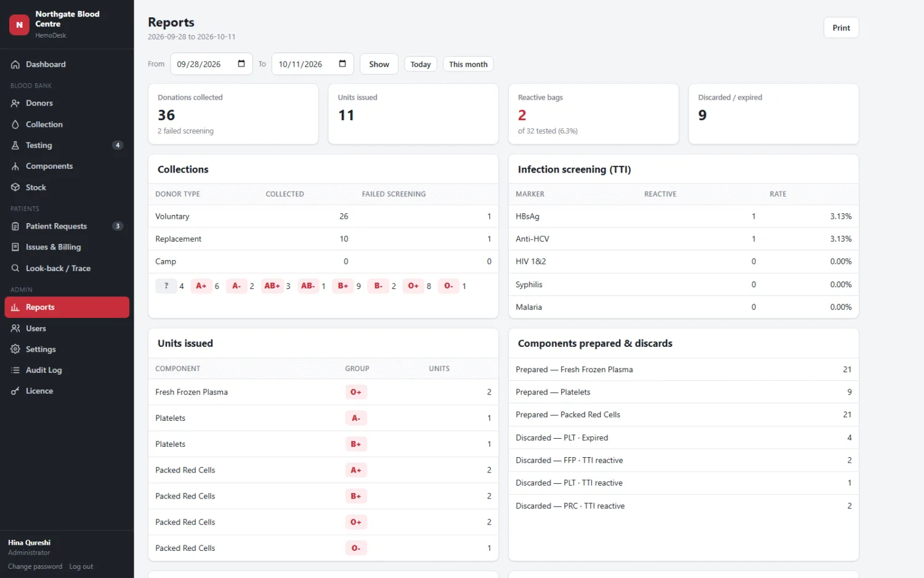This screenshot has width=924, height=578.
Task: Click the Look-back / Trace magnifier icon
Action: click(x=15, y=268)
